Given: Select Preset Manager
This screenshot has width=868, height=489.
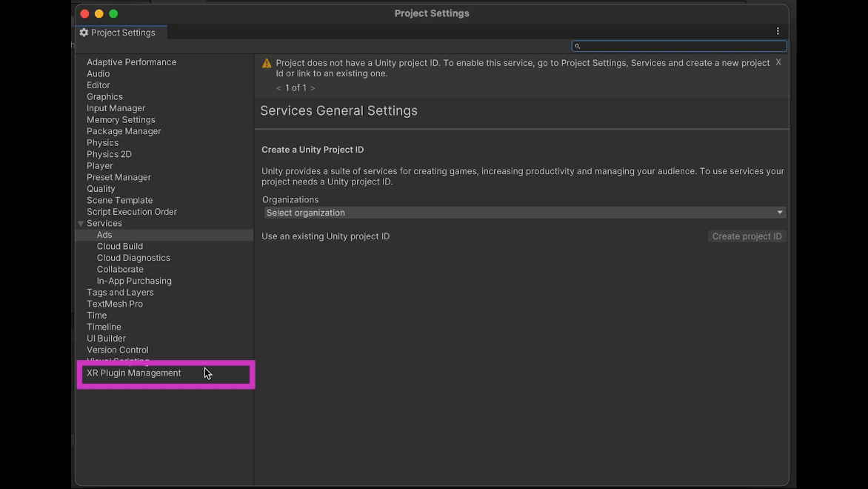Looking at the screenshot, I should pyautogui.click(x=118, y=178).
